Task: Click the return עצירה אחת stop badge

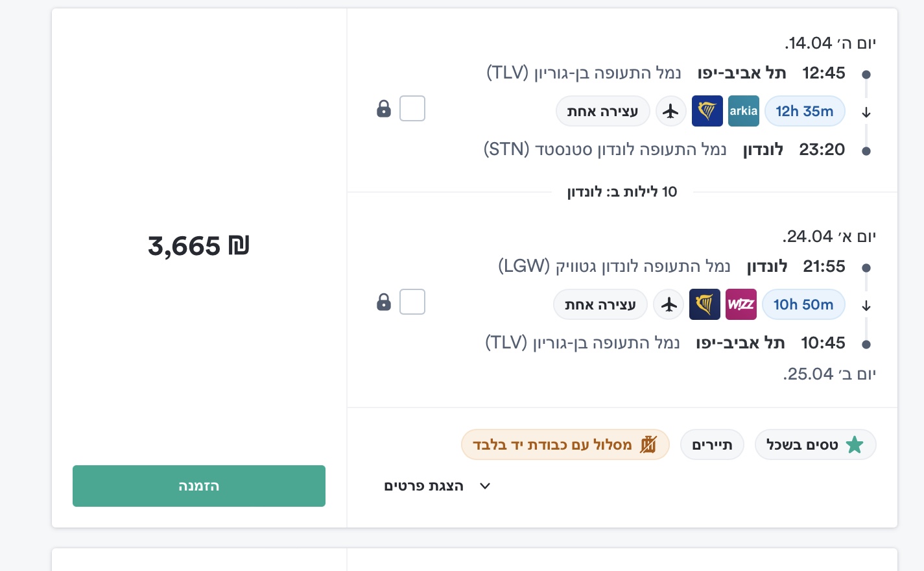Action: pos(600,304)
